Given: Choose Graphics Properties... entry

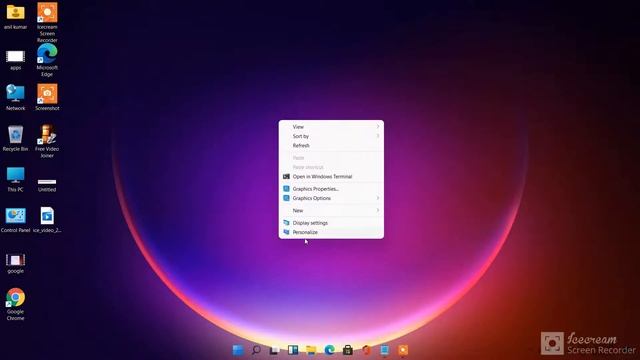Looking at the screenshot, I should 331,189.
